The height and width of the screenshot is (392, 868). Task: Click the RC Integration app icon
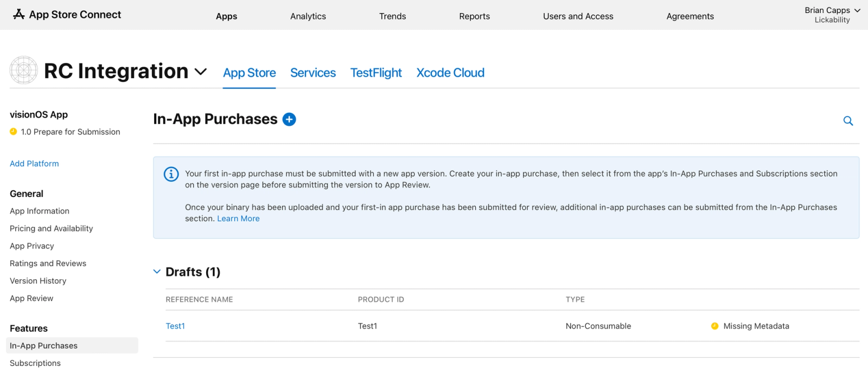click(24, 70)
